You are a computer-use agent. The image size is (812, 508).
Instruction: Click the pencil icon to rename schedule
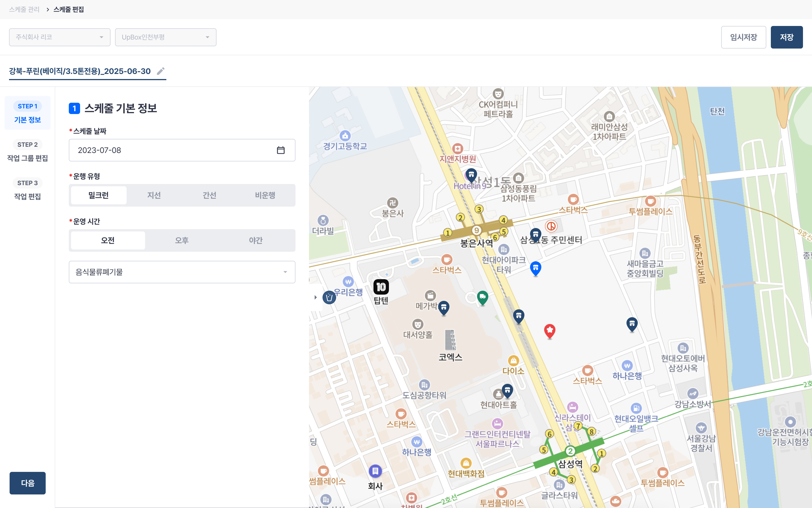(161, 71)
